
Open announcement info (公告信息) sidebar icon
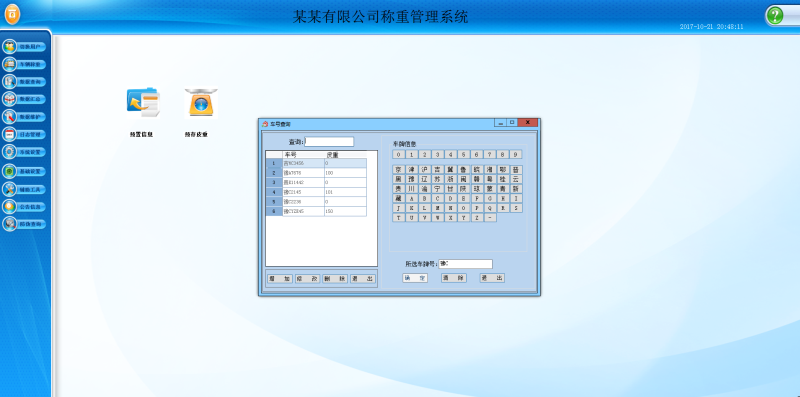coord(9,207)
